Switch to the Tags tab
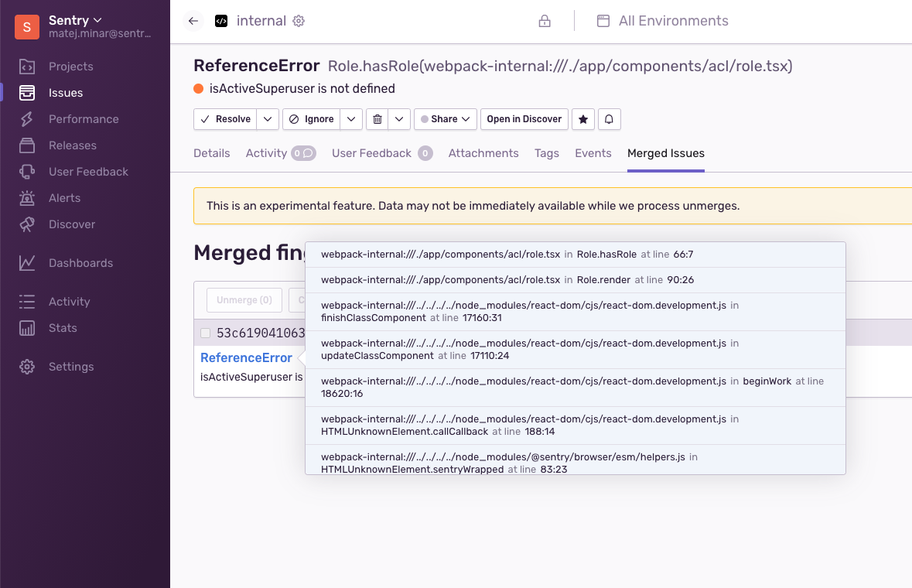 (547, 153)
